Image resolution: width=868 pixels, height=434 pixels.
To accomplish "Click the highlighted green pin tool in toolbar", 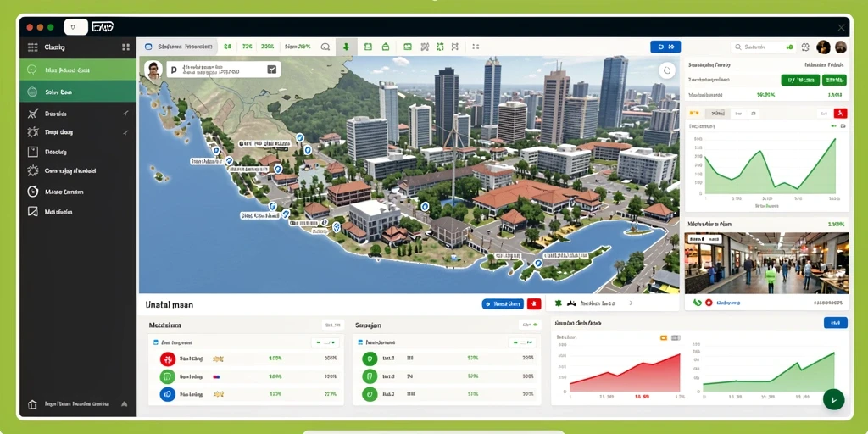I will [347, 47].
